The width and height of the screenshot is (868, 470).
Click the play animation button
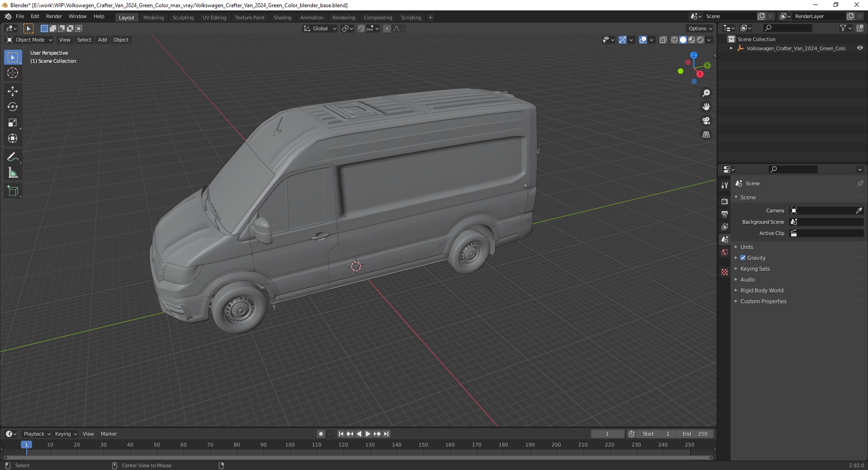pyautogui.click(x=368, y=434)
